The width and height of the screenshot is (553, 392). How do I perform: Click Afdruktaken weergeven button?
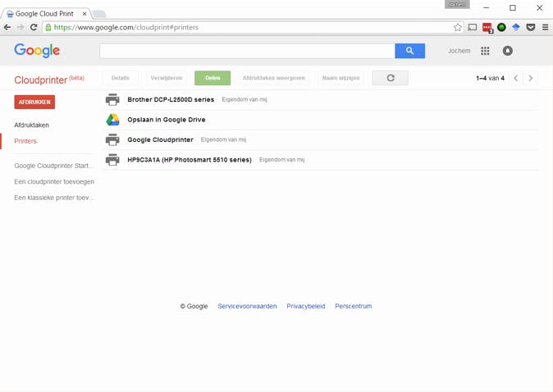[274, 78]
